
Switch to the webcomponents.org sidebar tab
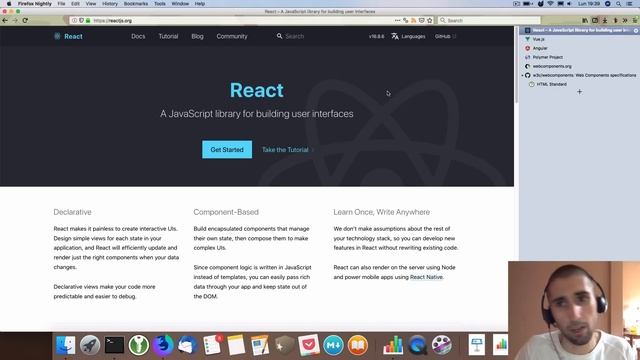click(x=580, y=66)
